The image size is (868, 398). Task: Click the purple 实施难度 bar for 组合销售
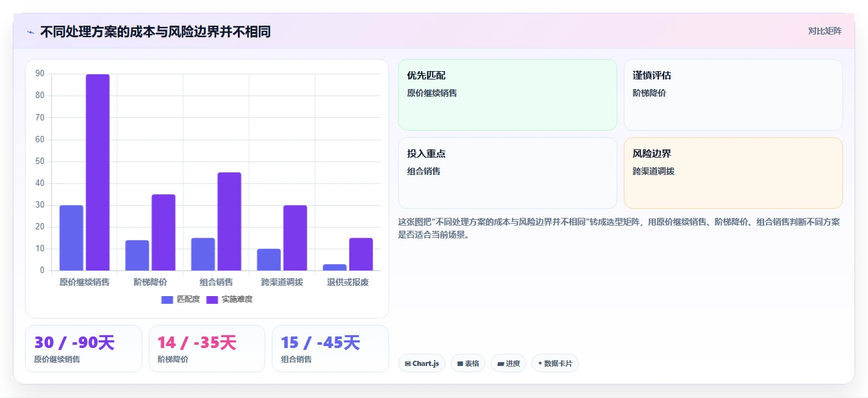pos(229,221)
